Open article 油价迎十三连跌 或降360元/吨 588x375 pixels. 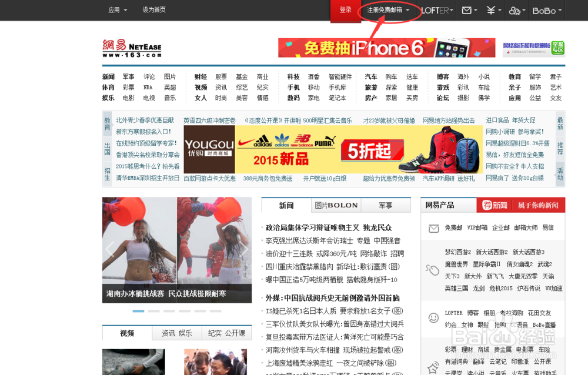coord(311,254)
